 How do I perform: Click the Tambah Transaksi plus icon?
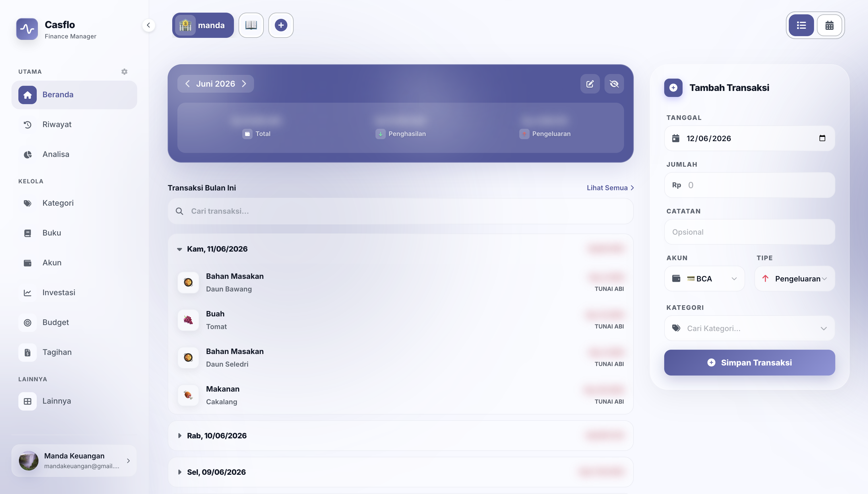(x=673, y=88)
